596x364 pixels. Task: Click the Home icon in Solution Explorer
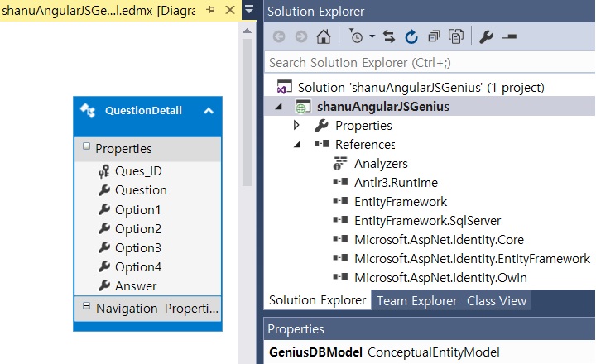point(323,37)
